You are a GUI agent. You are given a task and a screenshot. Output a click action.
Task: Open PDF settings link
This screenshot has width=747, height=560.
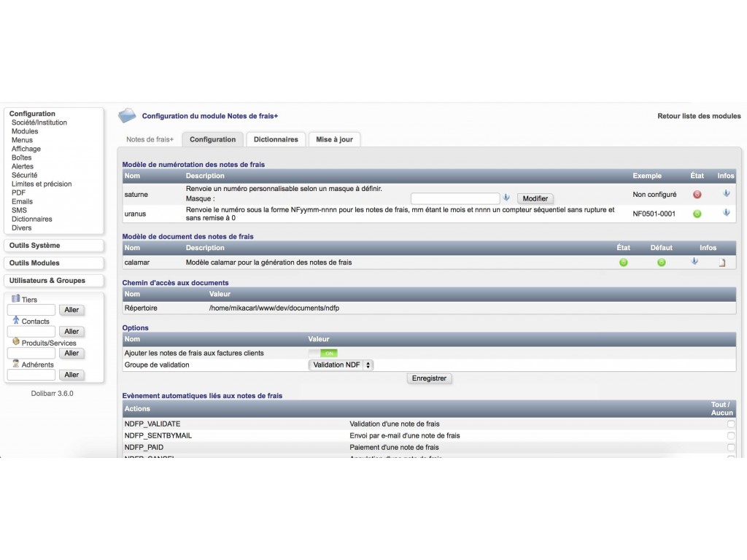(x=18, y=192)
